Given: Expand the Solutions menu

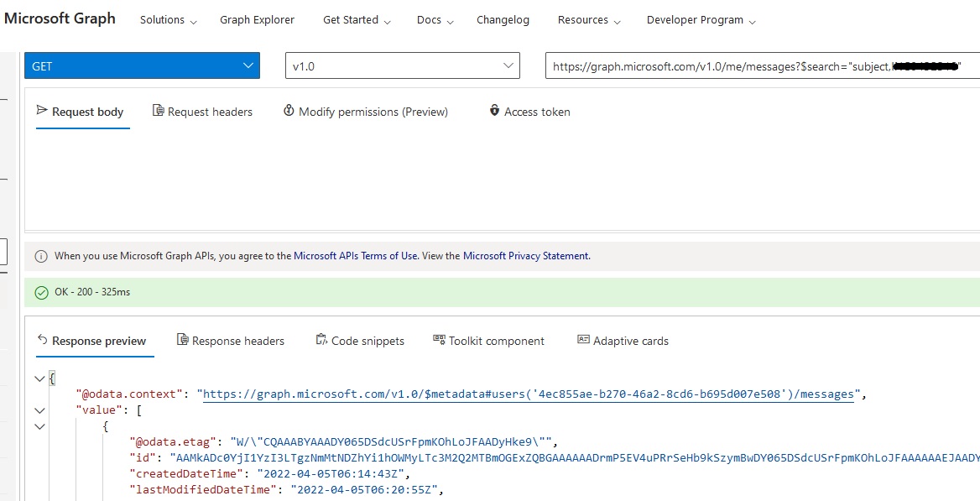Looking at the screenshot, I should (168, 20).
